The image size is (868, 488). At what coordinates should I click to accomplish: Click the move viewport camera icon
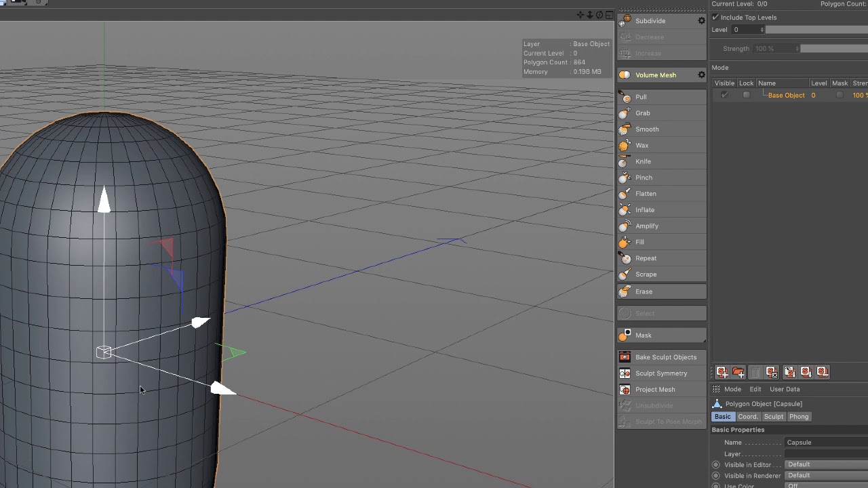[x=580, y=15]
